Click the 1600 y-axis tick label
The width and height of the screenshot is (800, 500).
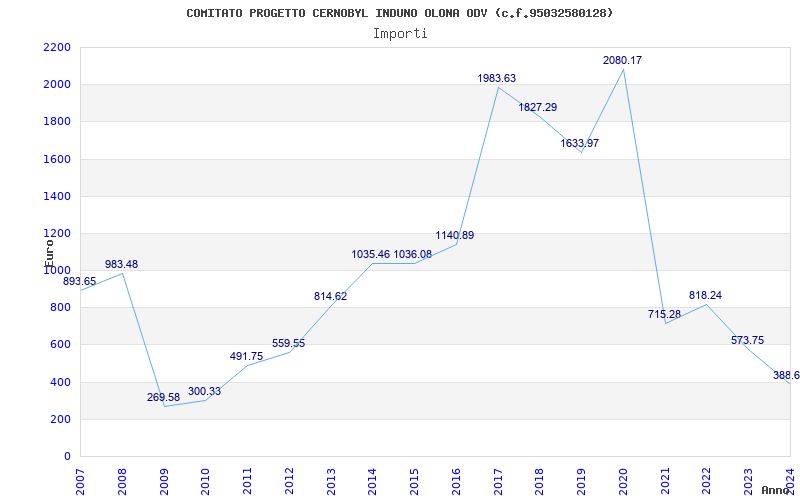coord(57,159)
